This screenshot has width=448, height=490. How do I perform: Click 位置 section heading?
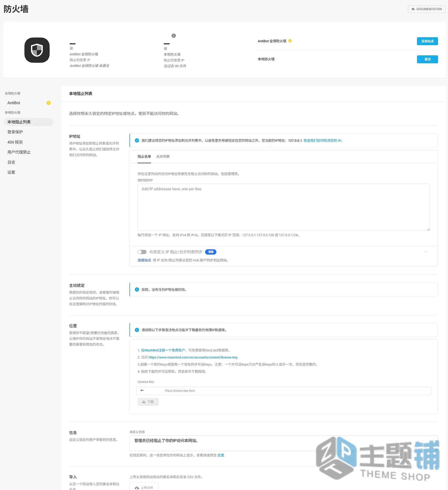73,326
